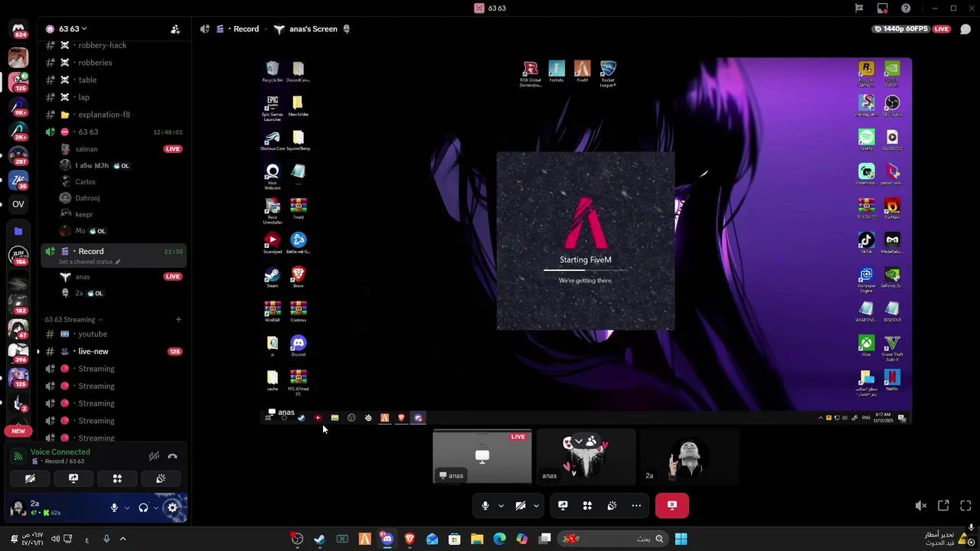Open Windows Start button on taskbar
Viewport: 980px width, 551px height.
click(x=681, y=539)
